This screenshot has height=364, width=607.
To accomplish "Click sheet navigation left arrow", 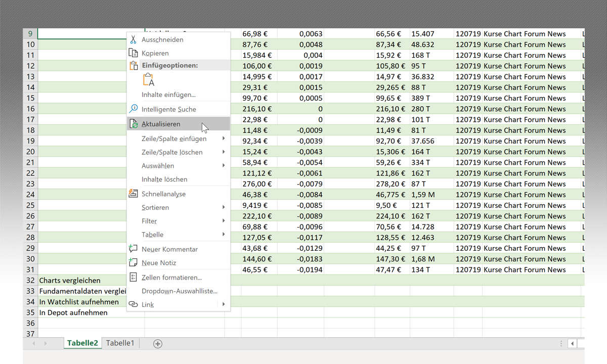I will click(34, 344).
